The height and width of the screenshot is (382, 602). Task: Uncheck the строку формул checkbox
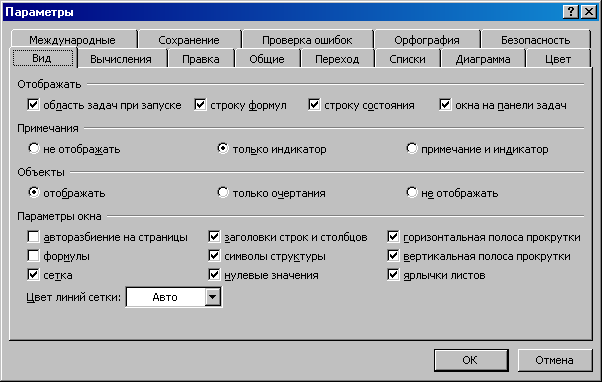point(200,104)
